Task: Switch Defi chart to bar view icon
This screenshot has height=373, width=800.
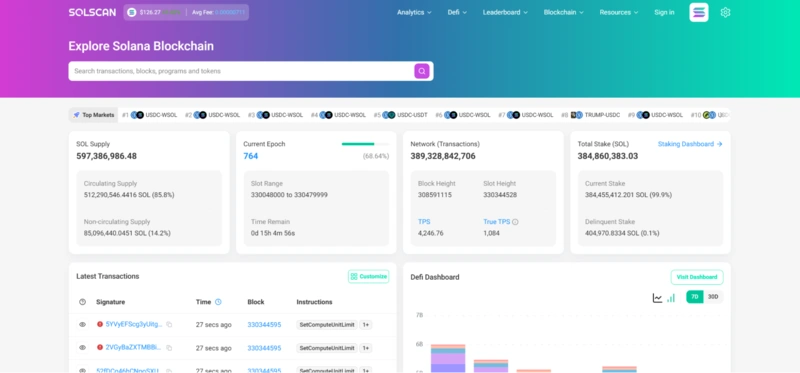Action: pyautogui.click(x=671, y=297)
